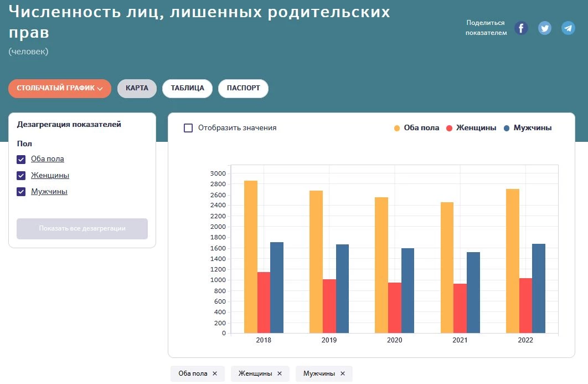Click the 'Женщины' filter tag label

click(255, 373)
